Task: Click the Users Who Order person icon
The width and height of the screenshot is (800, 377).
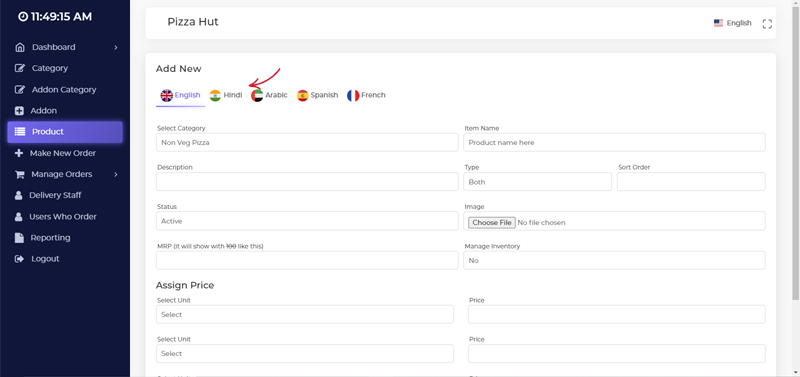Action: tap(18, 217)
